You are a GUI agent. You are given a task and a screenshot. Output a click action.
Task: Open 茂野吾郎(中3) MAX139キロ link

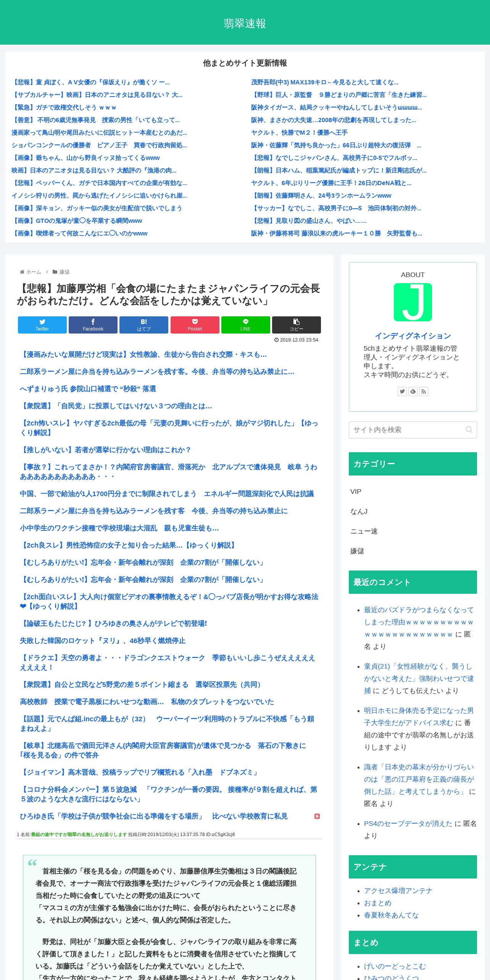[325, 82]
